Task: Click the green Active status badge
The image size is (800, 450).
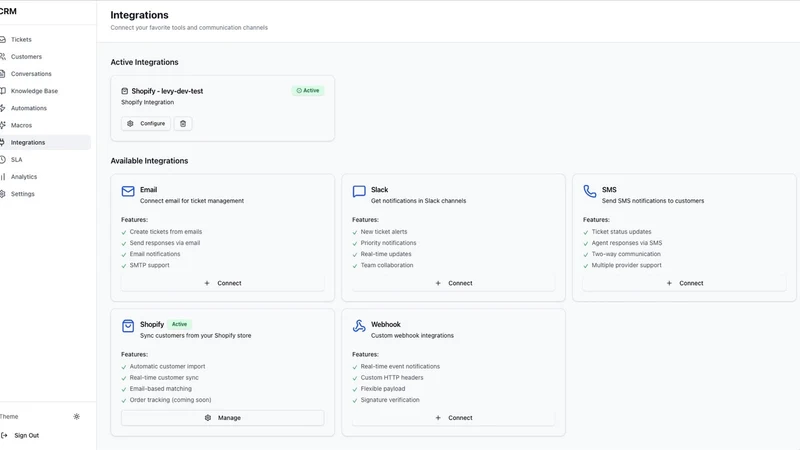Action: coord(308,90)
